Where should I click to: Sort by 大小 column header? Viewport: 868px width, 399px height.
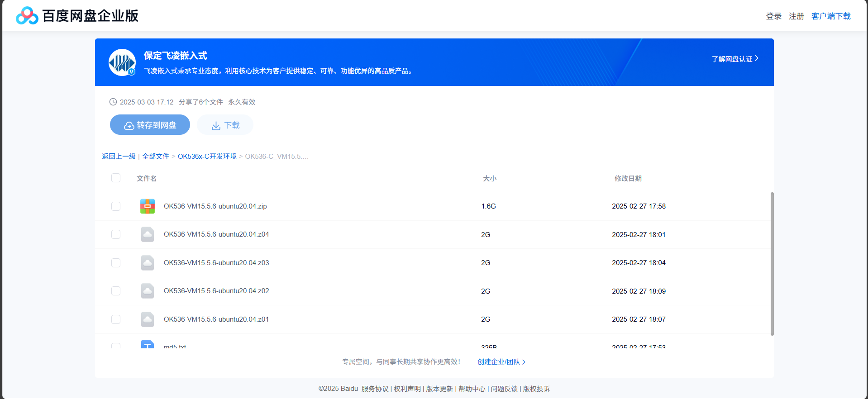tap(490, 178)
